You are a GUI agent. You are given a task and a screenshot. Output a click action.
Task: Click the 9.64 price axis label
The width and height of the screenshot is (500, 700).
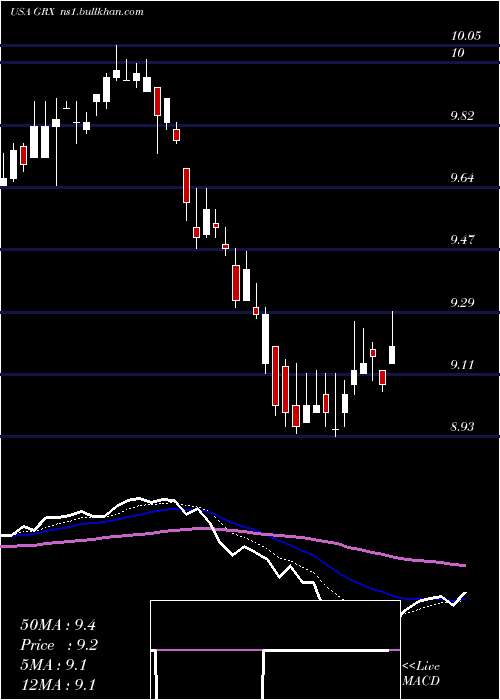462,178
